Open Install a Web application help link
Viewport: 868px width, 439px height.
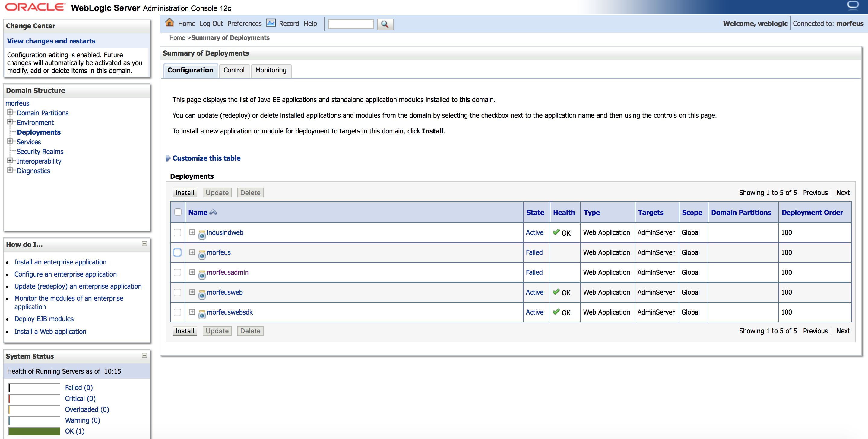[x=50, y=332]
